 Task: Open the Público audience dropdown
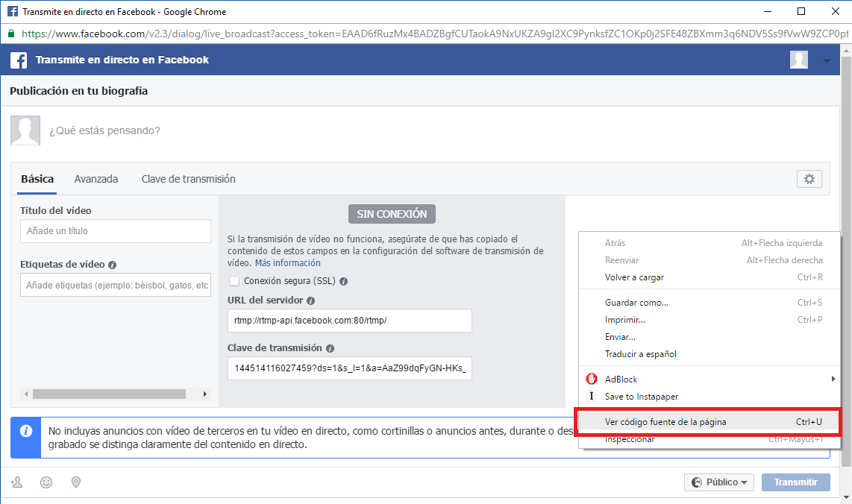[719, 482]
